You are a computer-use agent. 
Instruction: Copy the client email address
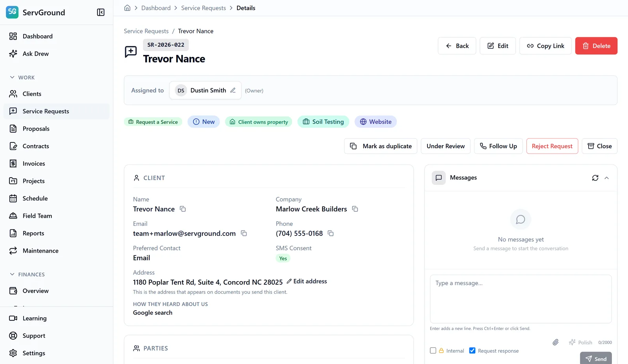click(x=244, y=233)
